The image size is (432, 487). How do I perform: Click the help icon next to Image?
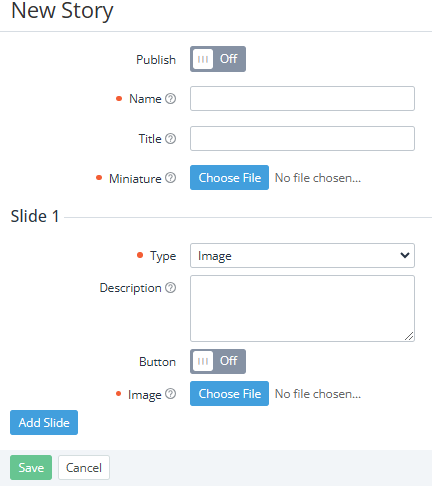click(170, 394)
